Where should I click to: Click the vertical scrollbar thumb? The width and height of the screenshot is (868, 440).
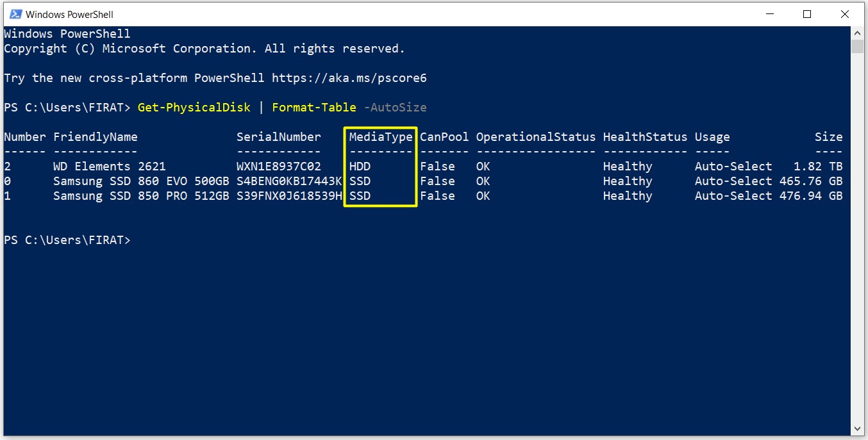point(857,46)
